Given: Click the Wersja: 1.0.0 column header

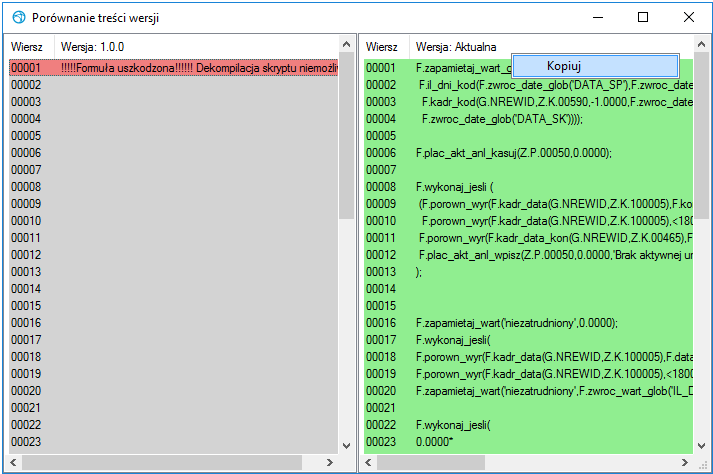Looking at the screenshot, I should [196, 47].
